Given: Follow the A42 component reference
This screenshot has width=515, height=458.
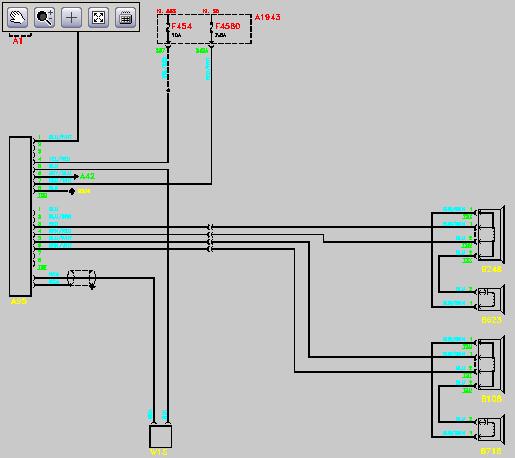Looking at the screenshot, I should click(87, 176).
